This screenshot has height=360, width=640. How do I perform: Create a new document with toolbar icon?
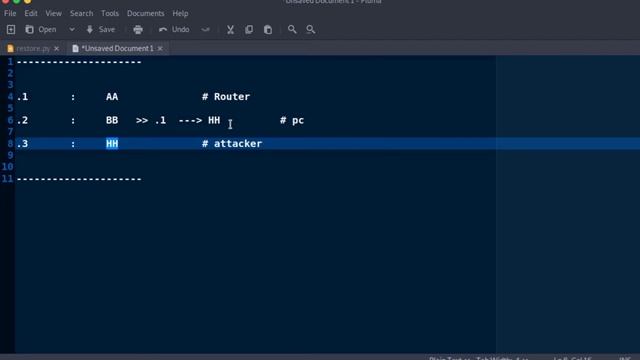point(11,29)
